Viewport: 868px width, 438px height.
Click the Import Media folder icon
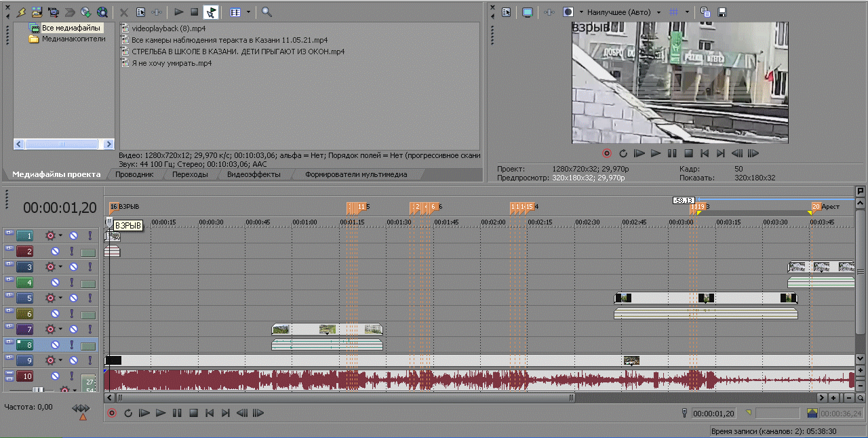(x=37, y=12)
